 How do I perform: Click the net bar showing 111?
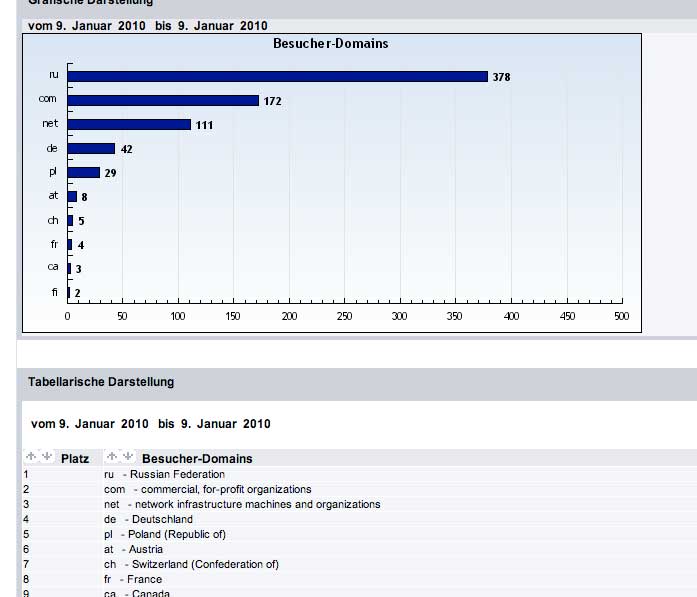coord(129,124)
